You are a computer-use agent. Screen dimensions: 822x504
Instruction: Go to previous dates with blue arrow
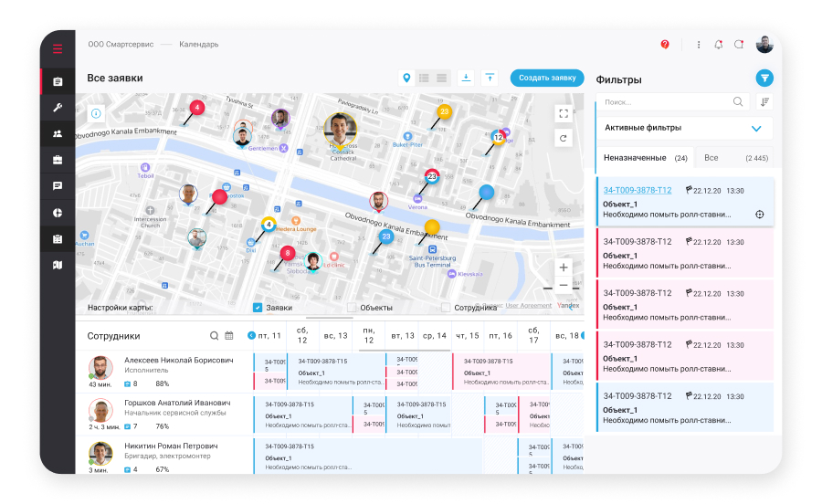click(x=251, y=335)
